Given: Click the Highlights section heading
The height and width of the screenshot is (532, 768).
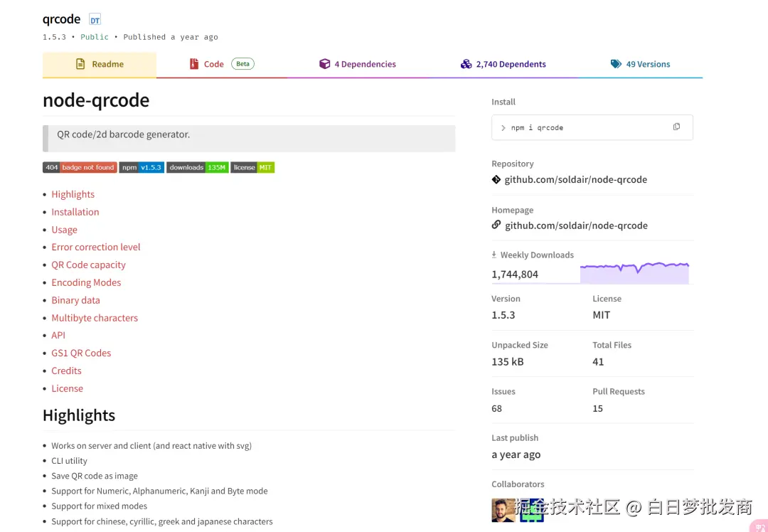Looking at the screenshot, I should pos(79,415).
